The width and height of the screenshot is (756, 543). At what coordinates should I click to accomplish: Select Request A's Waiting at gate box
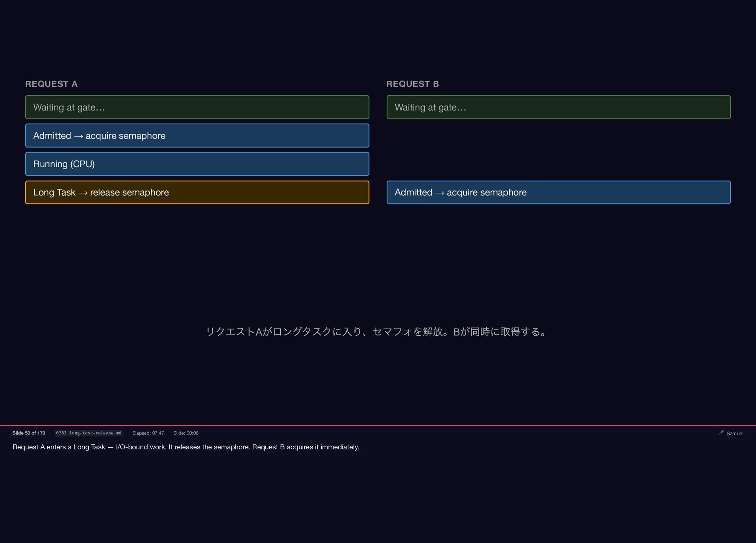197,107
